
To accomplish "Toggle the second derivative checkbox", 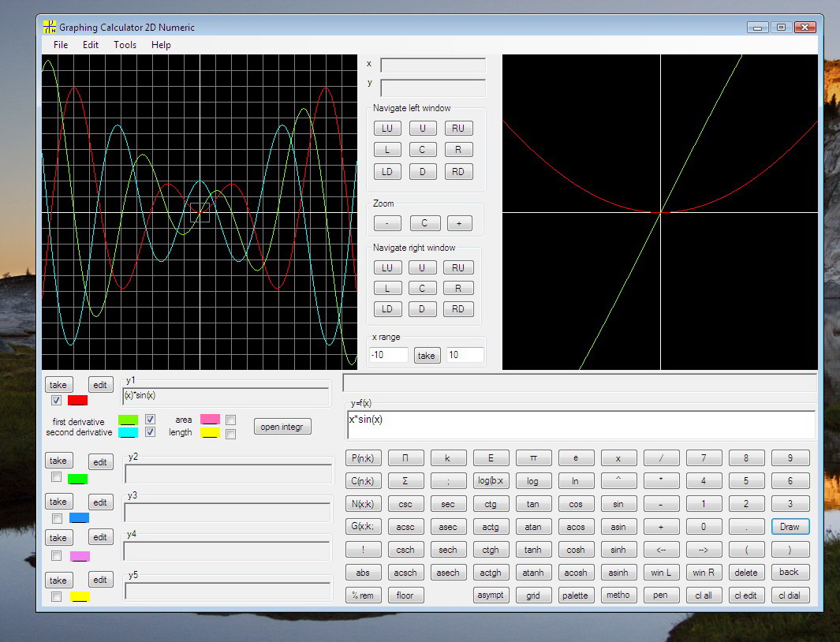I will [151, 432].
